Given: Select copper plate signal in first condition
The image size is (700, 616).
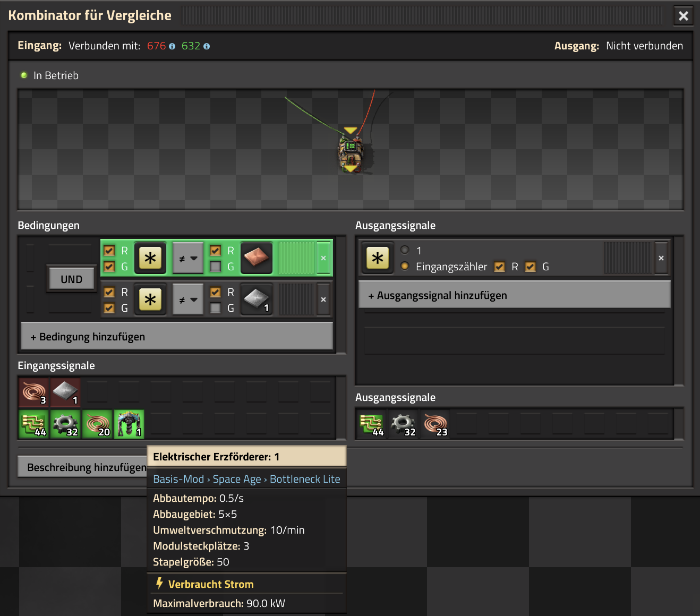Looking at the screenshot, I should [x=257, y=258].
